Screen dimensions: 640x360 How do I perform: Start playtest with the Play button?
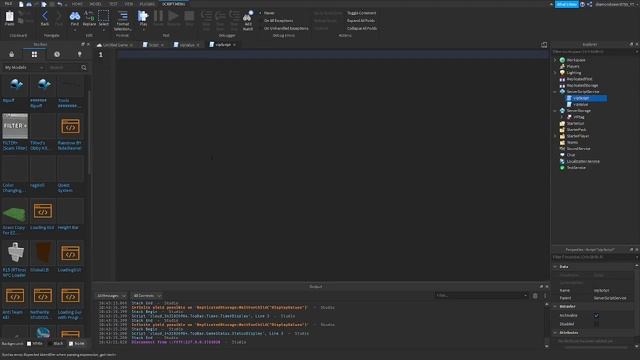click(x=143, y=19)
